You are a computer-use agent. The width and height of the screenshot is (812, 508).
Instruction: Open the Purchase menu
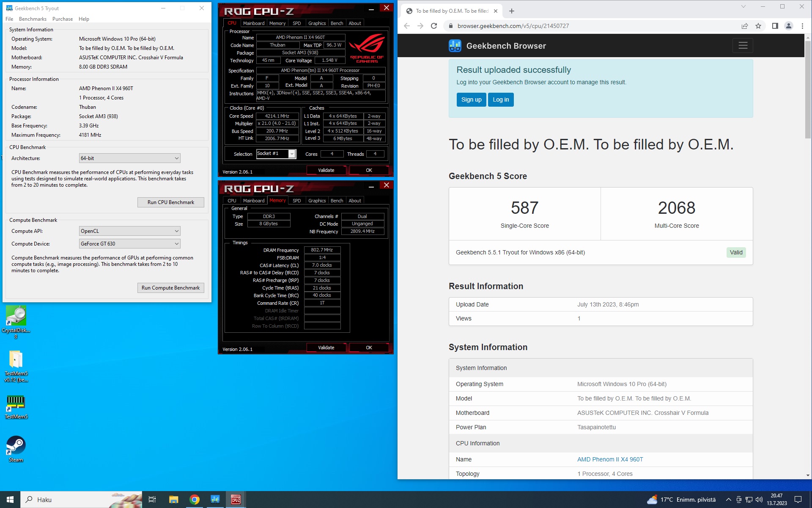[63, 19]
